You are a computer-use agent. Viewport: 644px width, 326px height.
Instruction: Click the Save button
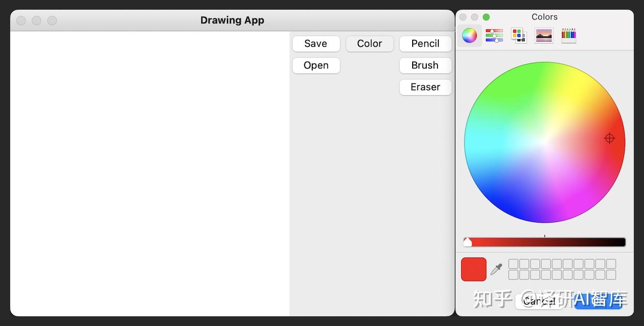pyautogui.click(x=316, y=44)
